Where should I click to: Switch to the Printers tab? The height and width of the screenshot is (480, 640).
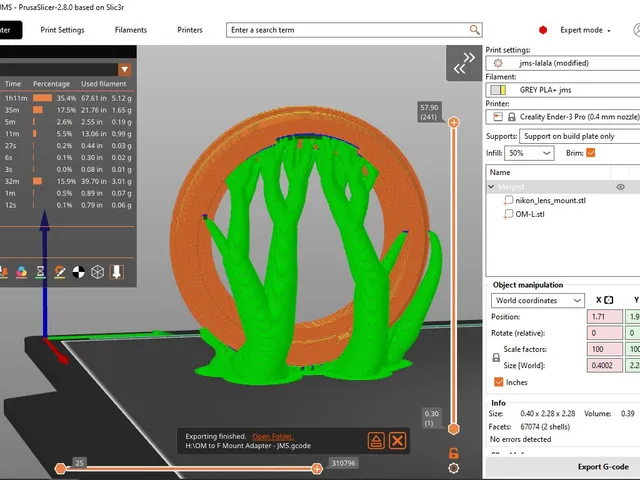point(190,30)
